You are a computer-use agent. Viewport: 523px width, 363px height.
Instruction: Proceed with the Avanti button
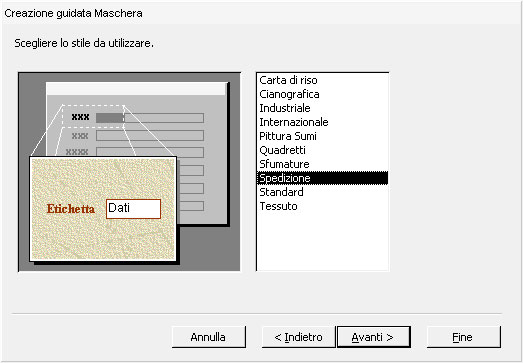(x=374, y=337)
